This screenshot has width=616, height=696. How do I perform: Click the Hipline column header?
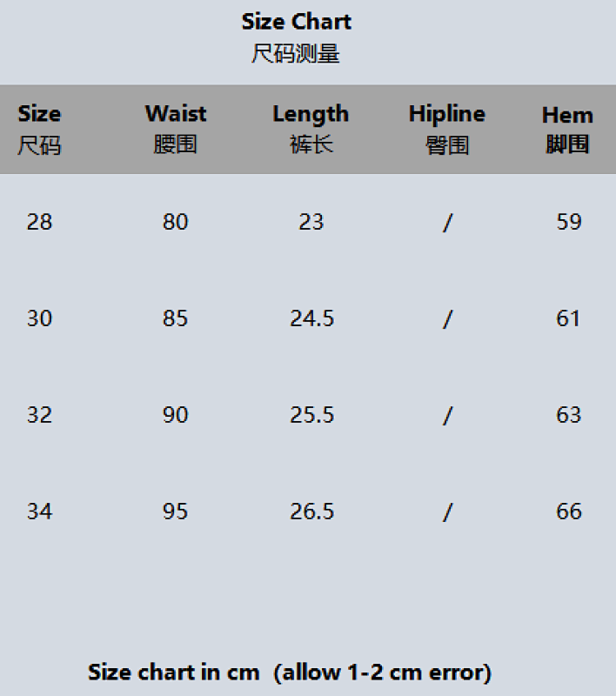tap(447, 129)
